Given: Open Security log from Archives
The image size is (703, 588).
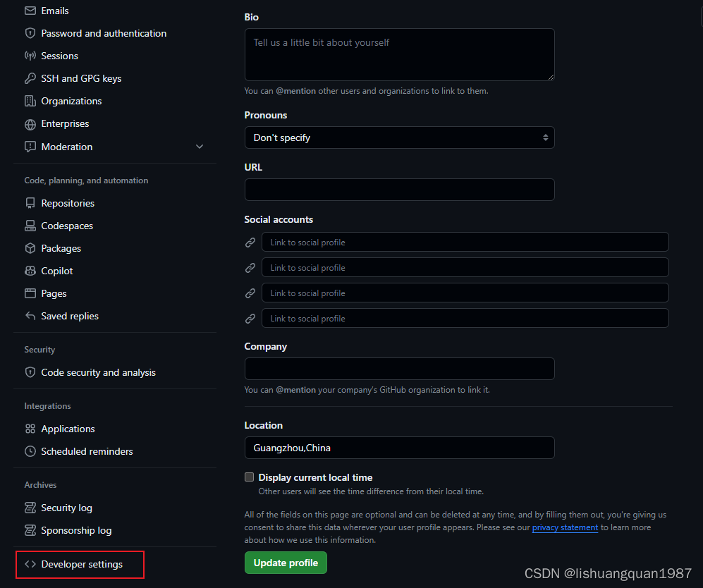Looking at the screenshot, I should [x=66, y=508].
